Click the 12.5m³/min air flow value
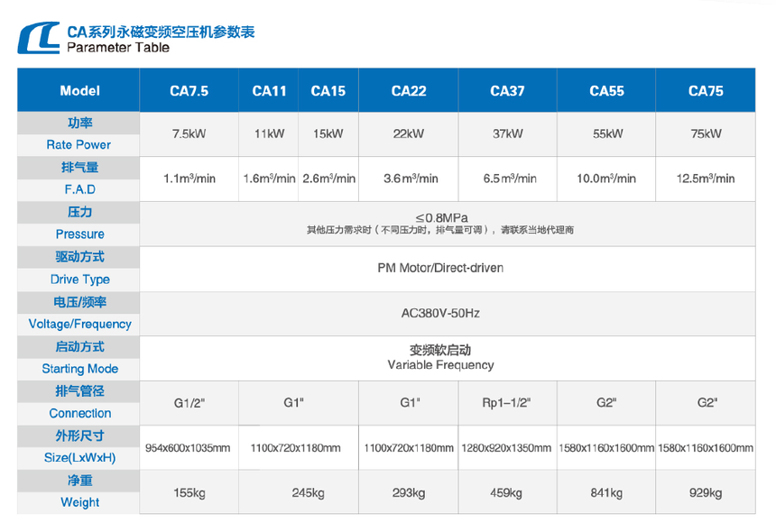 [x=706, y=179]
